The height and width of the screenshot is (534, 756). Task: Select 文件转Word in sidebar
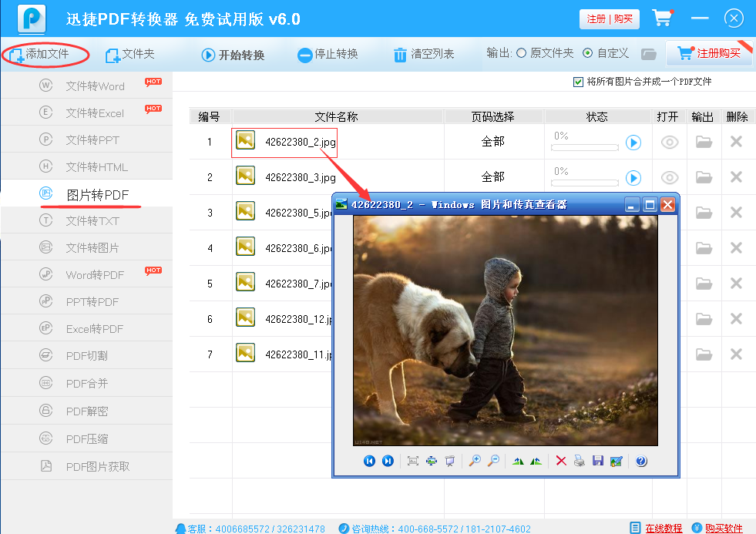(x=87, y=86)
